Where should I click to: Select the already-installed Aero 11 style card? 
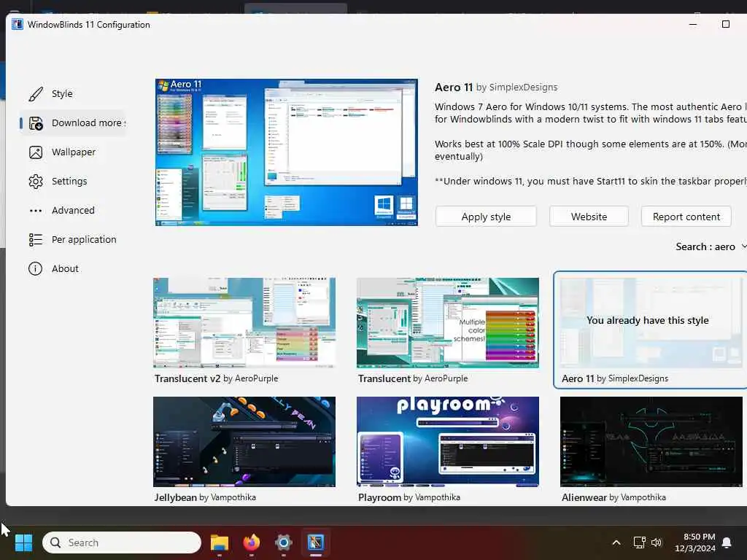(x=650, y=330)
